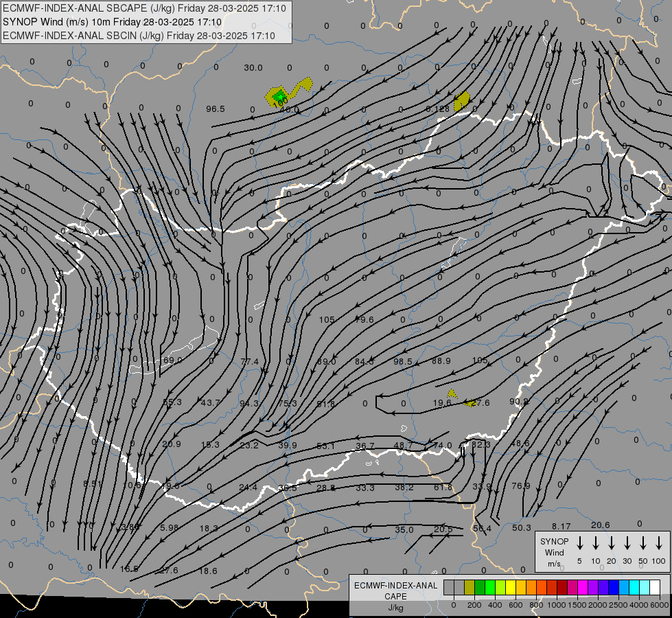This screenshot has width=672, height=618.
Task: Click the map value 30.0
Action: click(253, 68)
